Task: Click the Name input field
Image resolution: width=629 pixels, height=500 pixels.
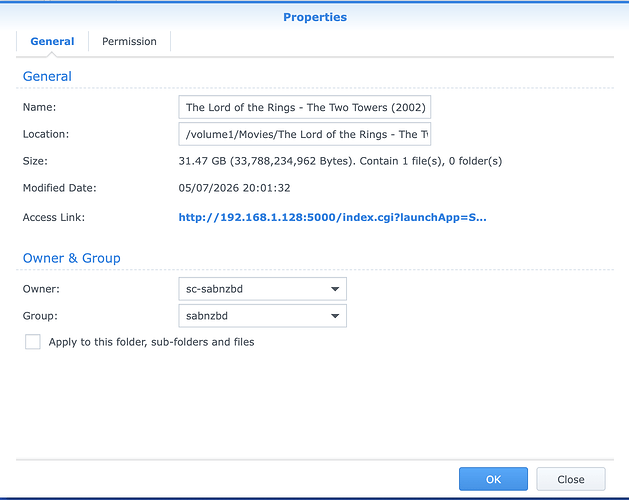Action: click(304, 107)
